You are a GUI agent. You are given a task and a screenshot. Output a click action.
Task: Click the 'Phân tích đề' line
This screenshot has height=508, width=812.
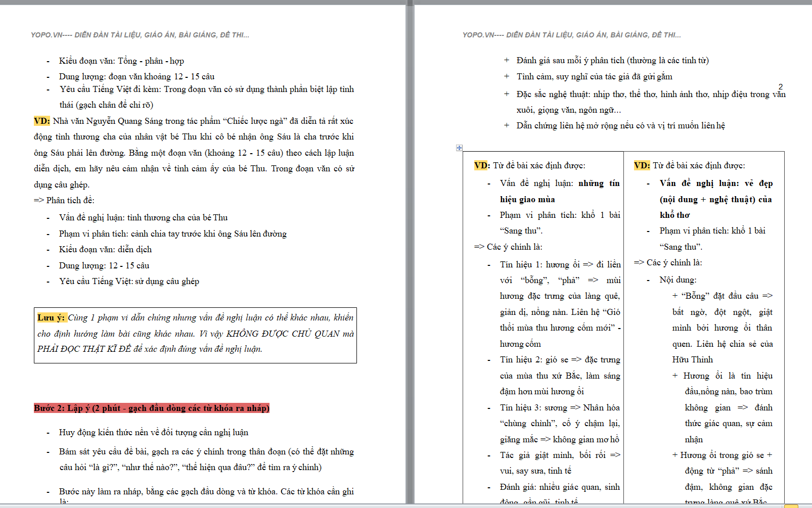click(x=64, y=200)
